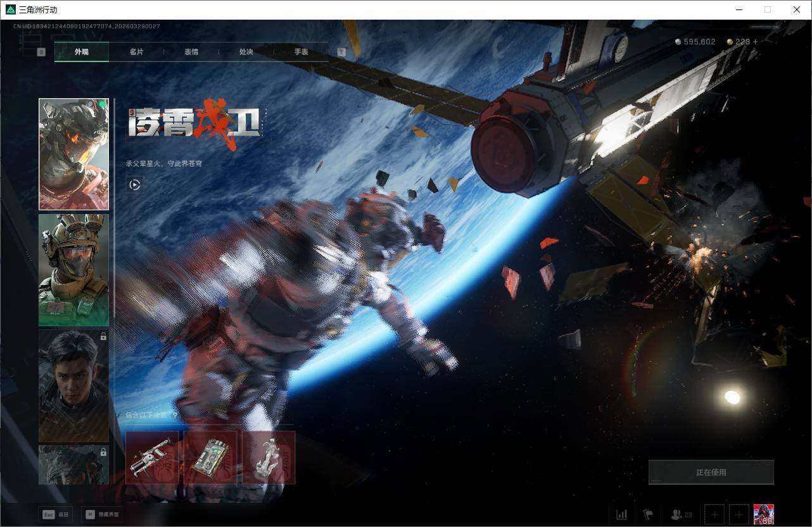Click the 228 gold currency balance
Screen dimensions: 812x527
click(x=739, y=42)
